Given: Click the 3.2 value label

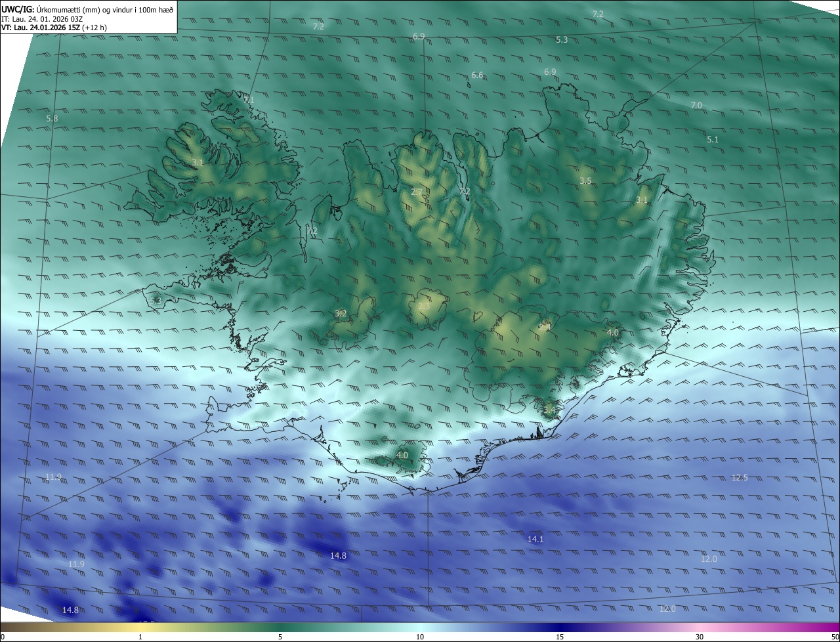Looking at the screenshot, I should [341, 313].
